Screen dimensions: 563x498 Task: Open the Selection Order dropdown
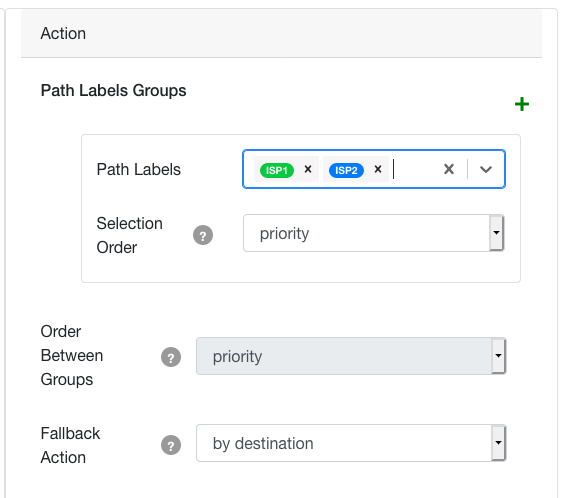(x=374, y=233)
